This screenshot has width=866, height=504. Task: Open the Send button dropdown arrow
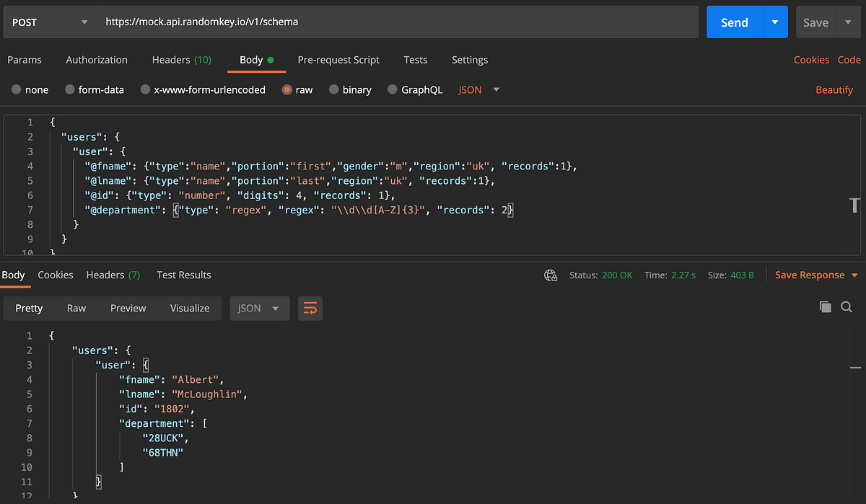(775, 22)
